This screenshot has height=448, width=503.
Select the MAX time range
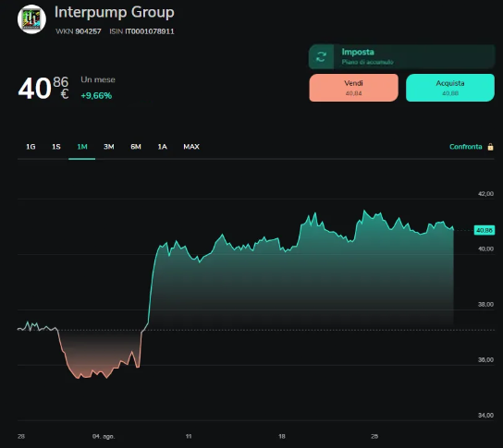click(x=191, y=147)
